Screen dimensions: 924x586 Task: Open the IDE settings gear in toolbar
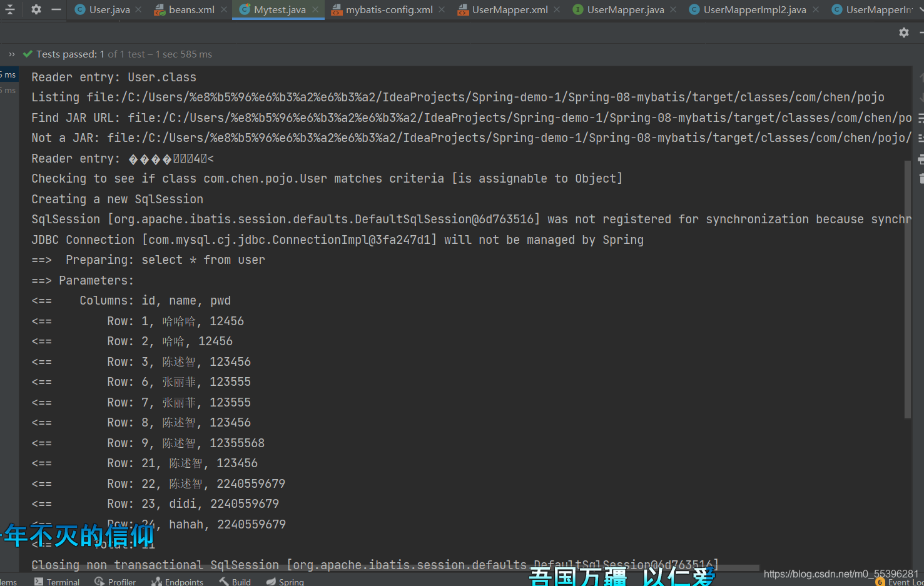[x=36, y=9]
